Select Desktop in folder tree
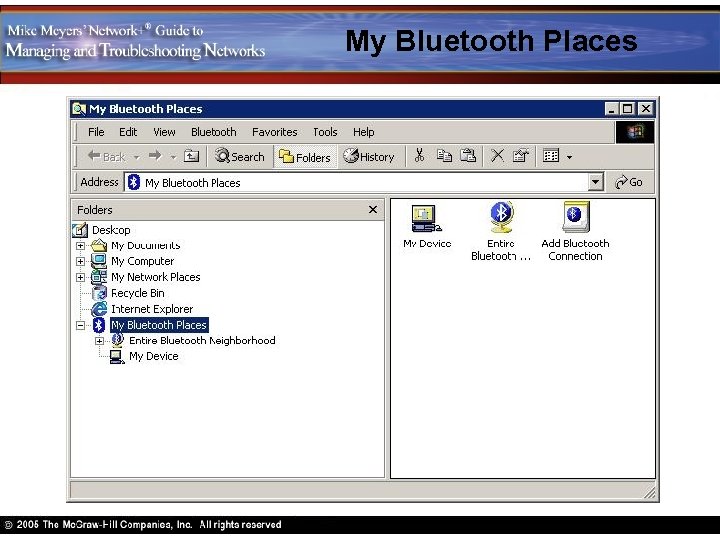 (x=111, y=230)
